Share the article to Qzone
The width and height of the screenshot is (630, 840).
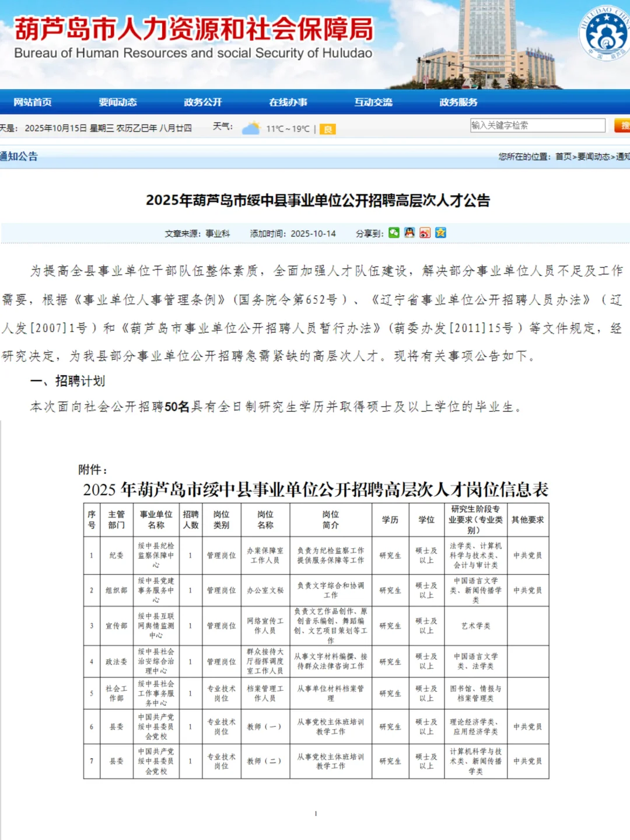440,233
